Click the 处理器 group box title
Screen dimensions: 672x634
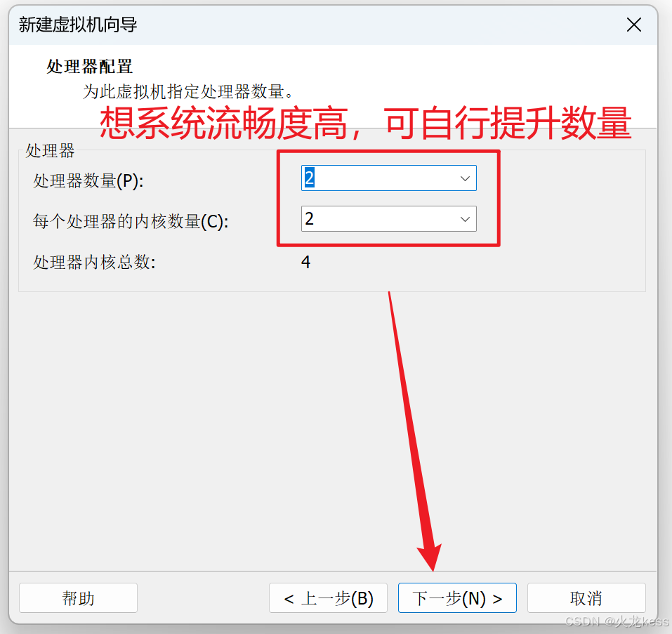click(x=50, y=151)
